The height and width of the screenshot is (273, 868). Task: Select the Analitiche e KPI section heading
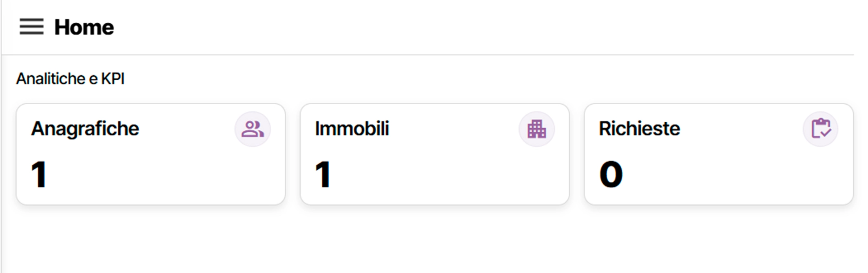point(70,79)
